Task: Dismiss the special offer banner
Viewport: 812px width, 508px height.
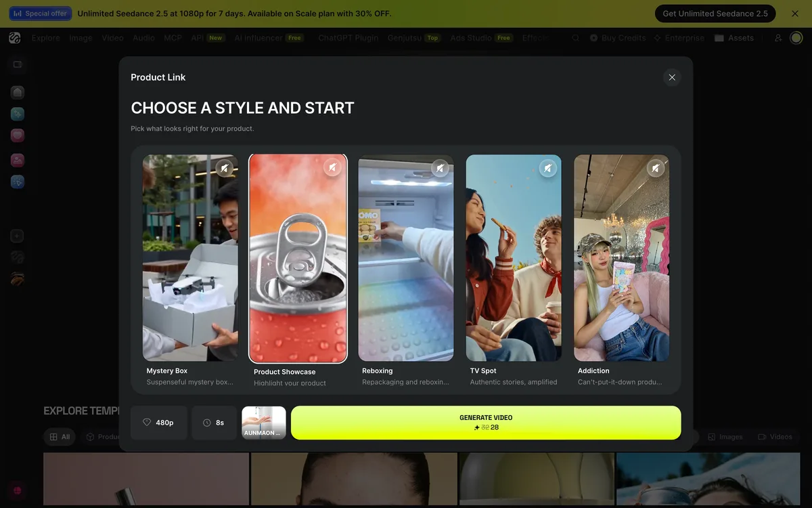Action: [795, 14]
